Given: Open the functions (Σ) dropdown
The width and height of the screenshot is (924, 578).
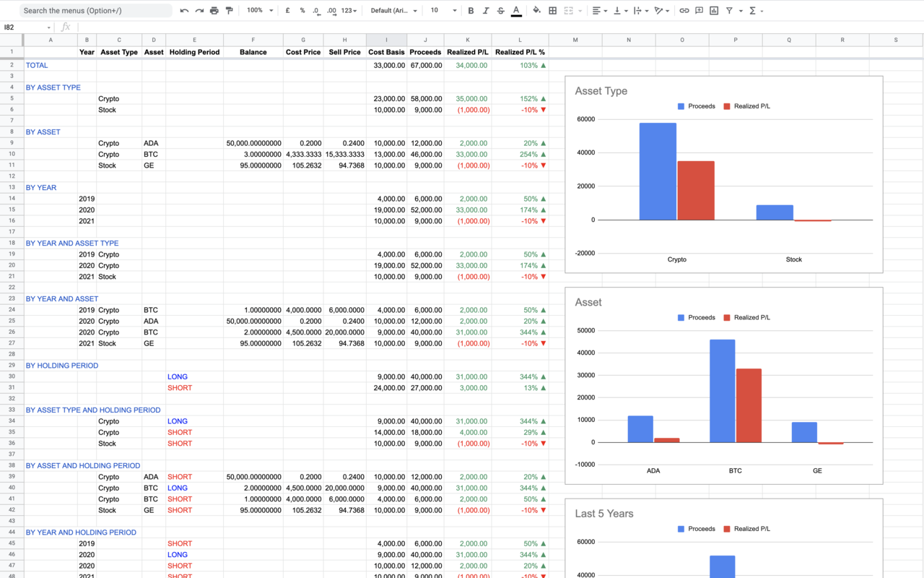Looking at the screenshot, I should (x=756, y=11).
